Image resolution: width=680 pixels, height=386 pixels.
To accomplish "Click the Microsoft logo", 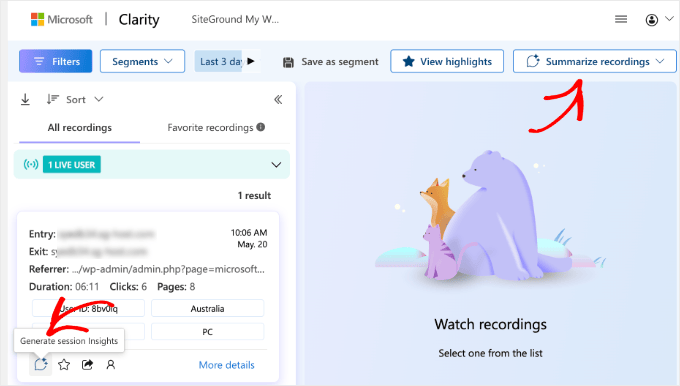I will [x=61, y=19].
